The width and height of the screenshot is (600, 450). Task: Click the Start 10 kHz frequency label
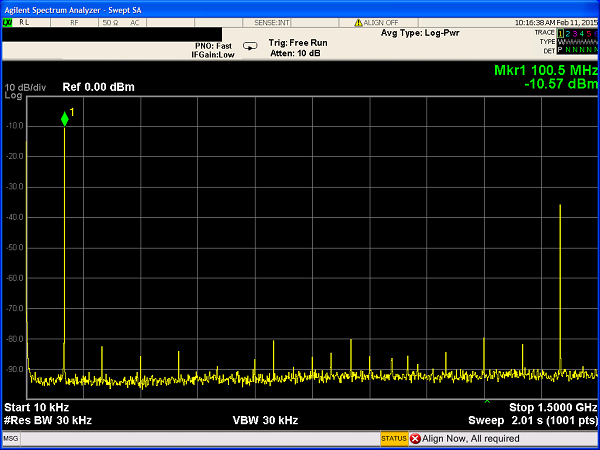[x=37, y=408]
